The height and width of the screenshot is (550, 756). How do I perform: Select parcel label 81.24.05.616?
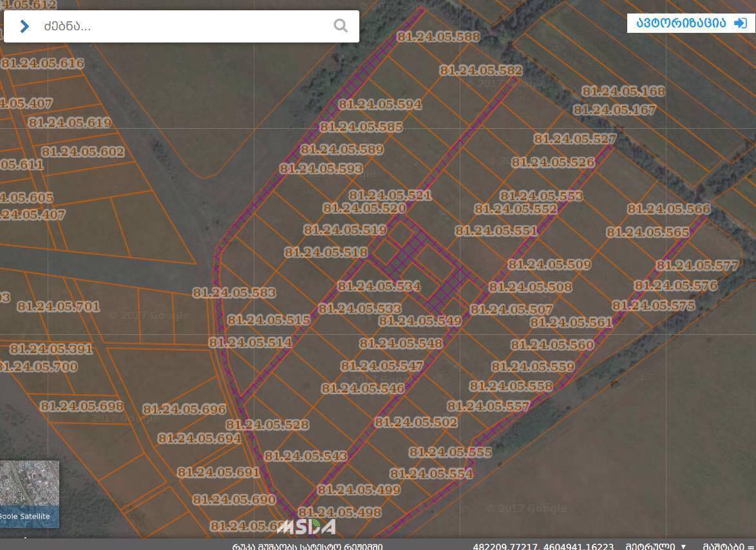(x=43, y=63)
